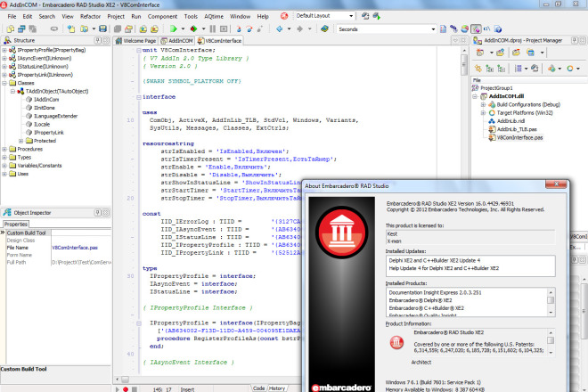Click the Trace Into debug icon

pyautogui.click(x=239, y=29)
